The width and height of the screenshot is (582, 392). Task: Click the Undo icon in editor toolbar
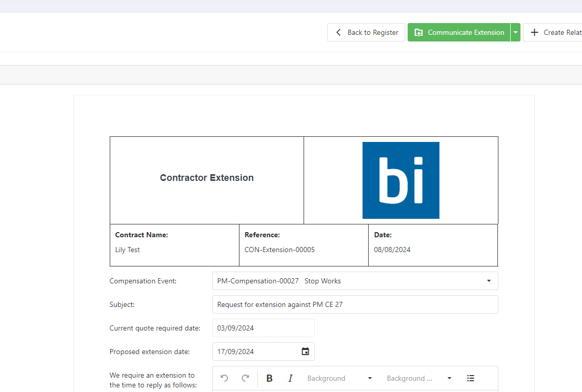point(224,378)
